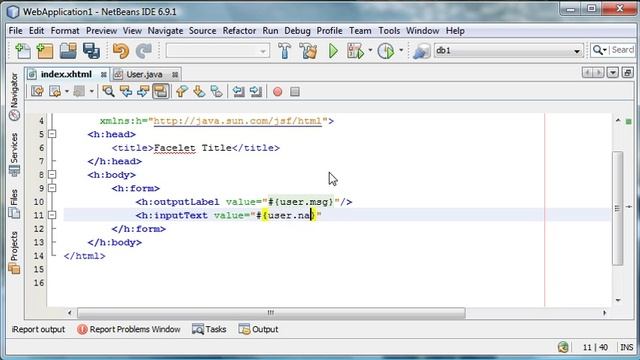Stop macro recording square icon

(x=295, y=91)
